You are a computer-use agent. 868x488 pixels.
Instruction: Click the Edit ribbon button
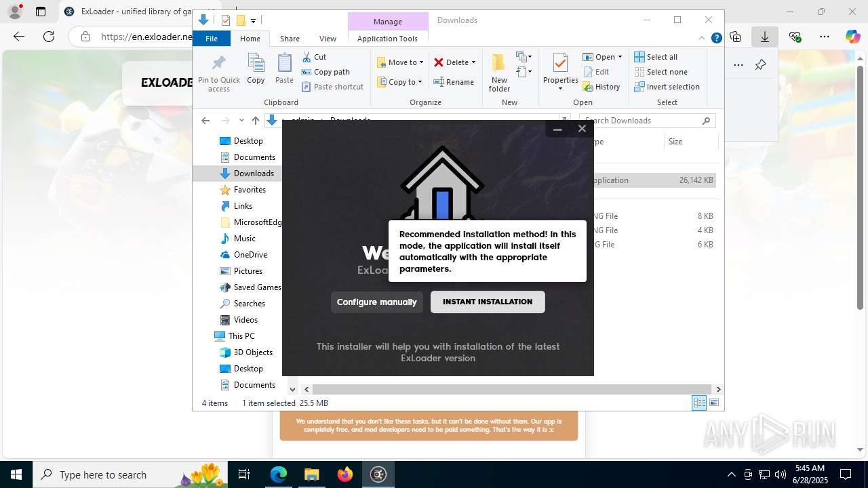coord(596,72)
